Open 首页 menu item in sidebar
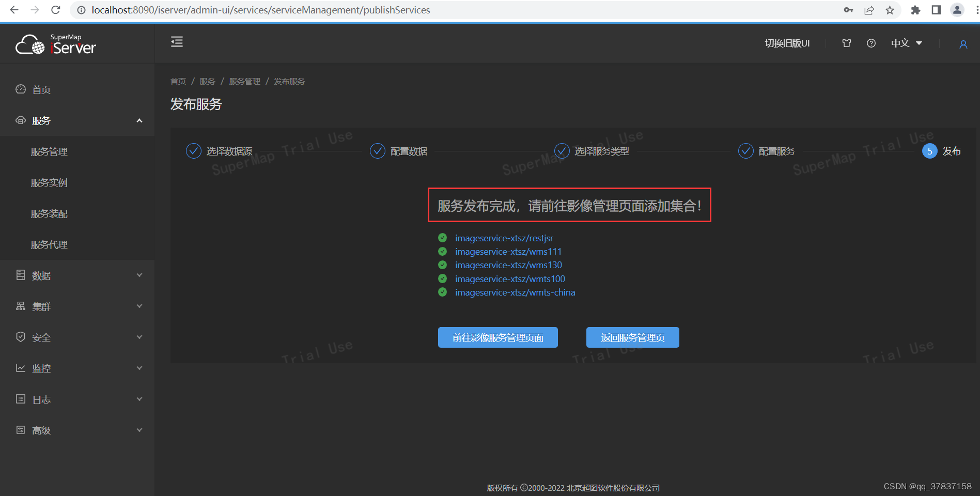The width and height of the screenshot is (980, 496). pyautogui.click(x=41, y=89)
